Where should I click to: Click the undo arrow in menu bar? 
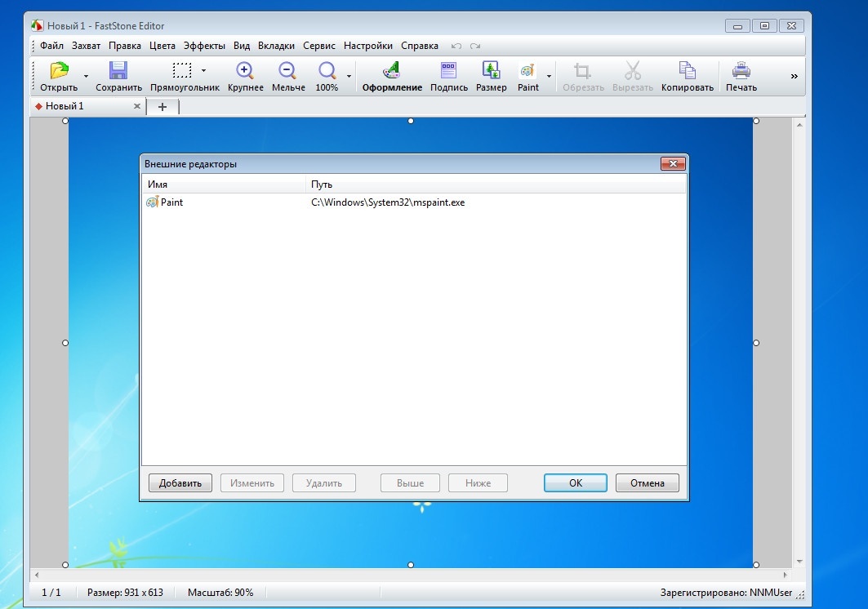[x=456, y=46]
